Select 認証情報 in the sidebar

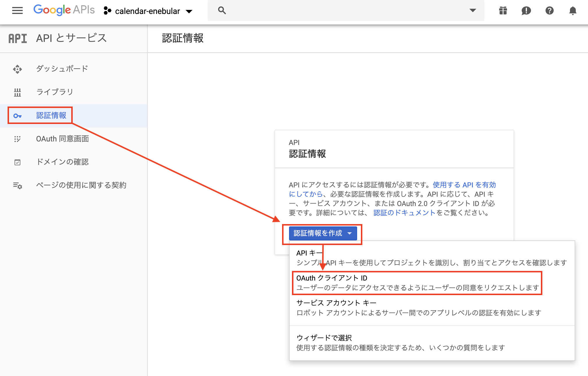click(74, 116)
